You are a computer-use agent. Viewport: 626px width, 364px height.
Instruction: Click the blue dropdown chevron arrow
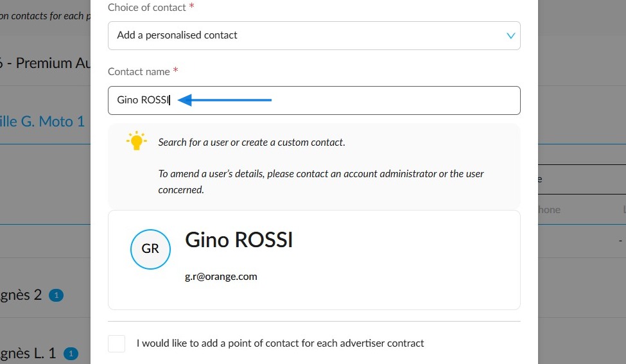click(x=510, y=35)
